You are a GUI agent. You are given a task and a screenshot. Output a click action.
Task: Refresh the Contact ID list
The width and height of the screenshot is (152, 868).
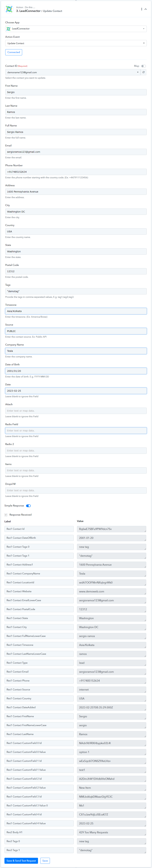[x=144, y=72]
